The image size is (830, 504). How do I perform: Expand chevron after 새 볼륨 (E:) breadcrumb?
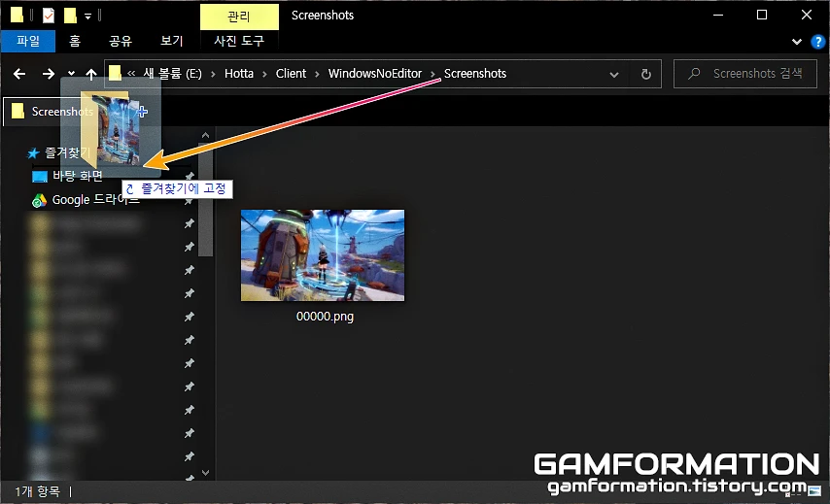(x=213, y=74)
